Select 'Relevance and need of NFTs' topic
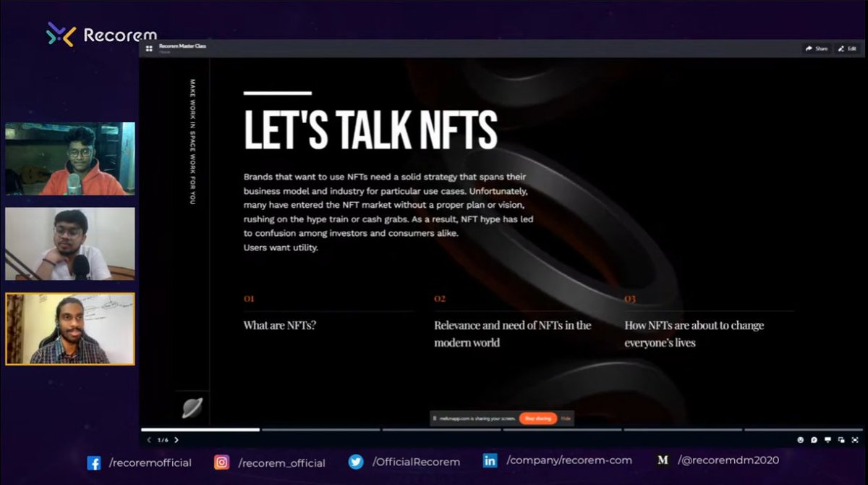The width and height of the screenshot is (868, 485). (513, 334)
